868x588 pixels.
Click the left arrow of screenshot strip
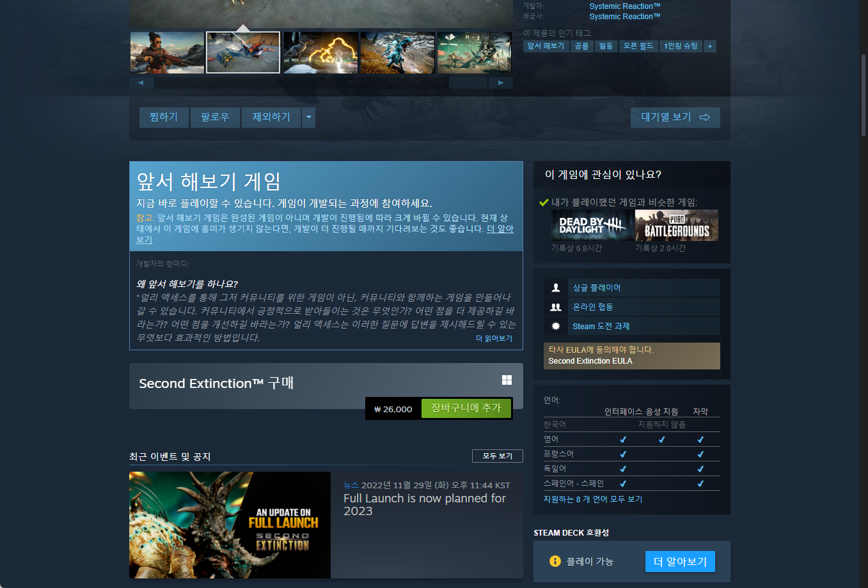[x=141, y=83]
